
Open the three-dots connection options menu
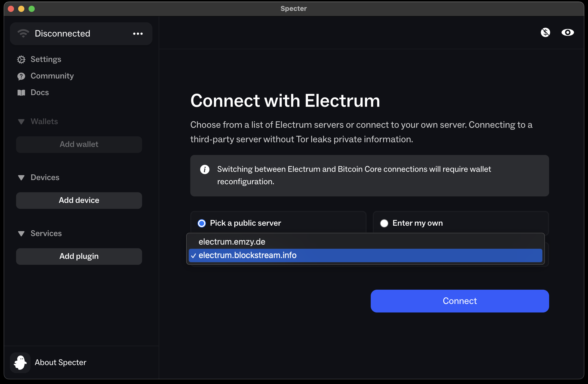138,34
